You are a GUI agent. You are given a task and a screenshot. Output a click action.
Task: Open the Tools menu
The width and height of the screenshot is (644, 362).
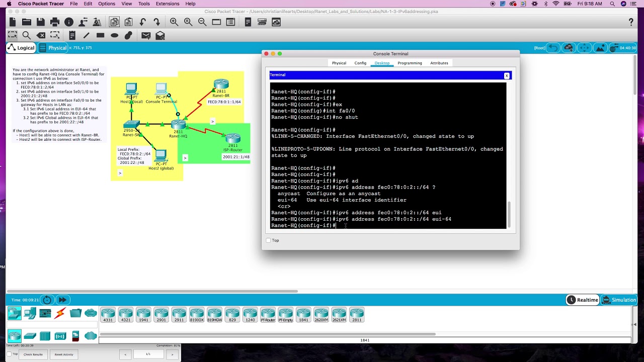144,4
